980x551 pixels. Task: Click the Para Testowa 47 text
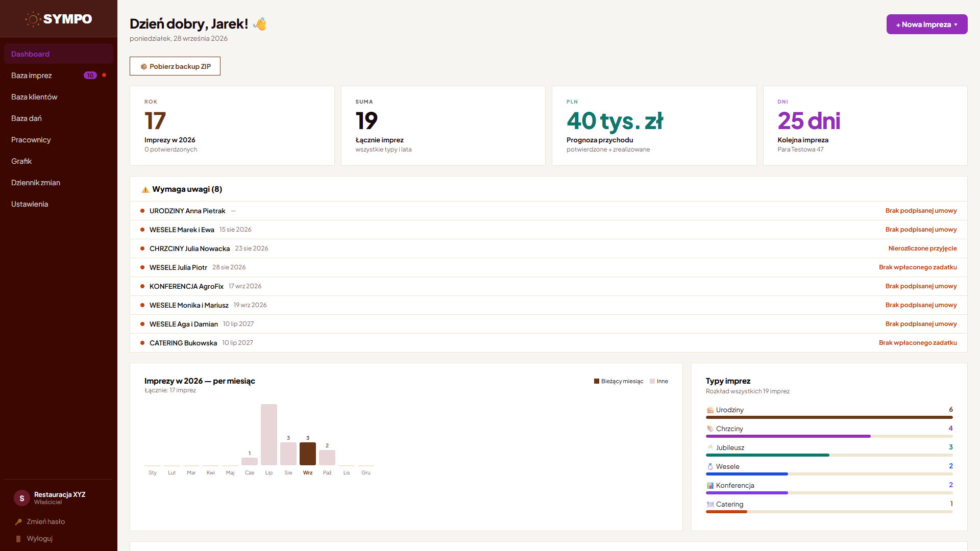click(800, 149)
